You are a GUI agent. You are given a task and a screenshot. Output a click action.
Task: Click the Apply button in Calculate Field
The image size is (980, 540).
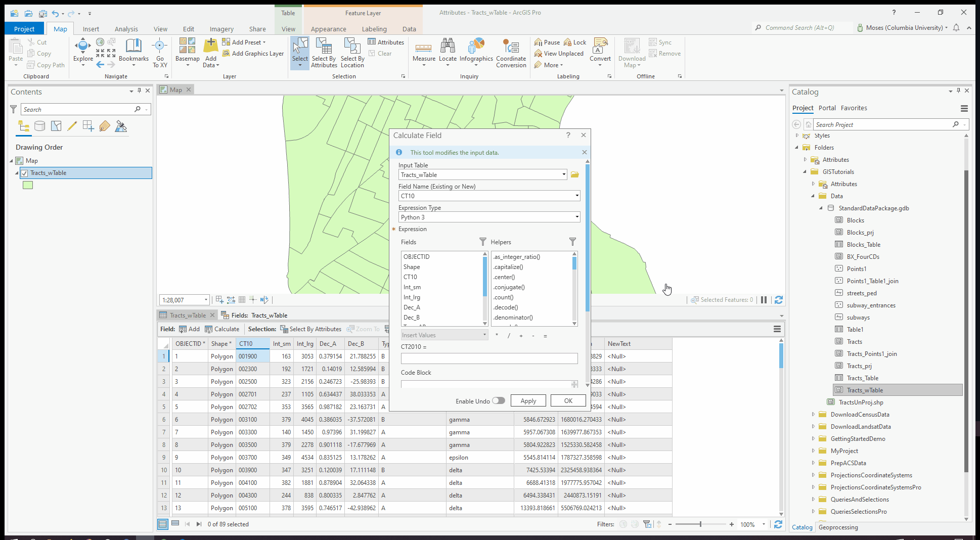point(528,400)
